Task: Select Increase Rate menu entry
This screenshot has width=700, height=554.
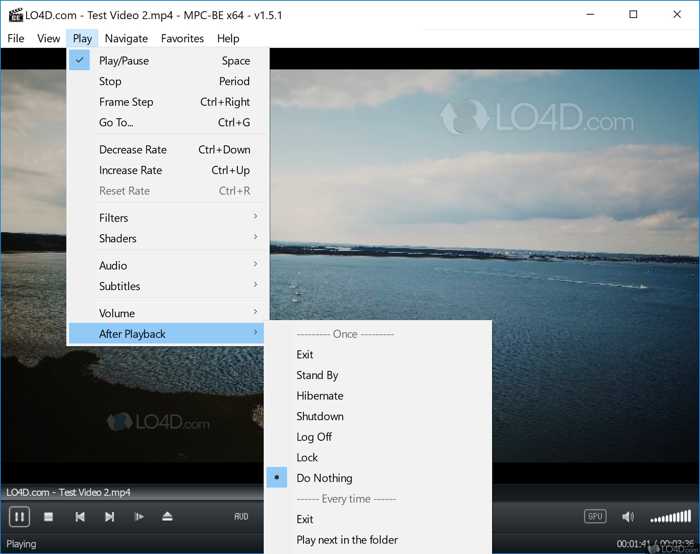Action: (x=168, y=170)
